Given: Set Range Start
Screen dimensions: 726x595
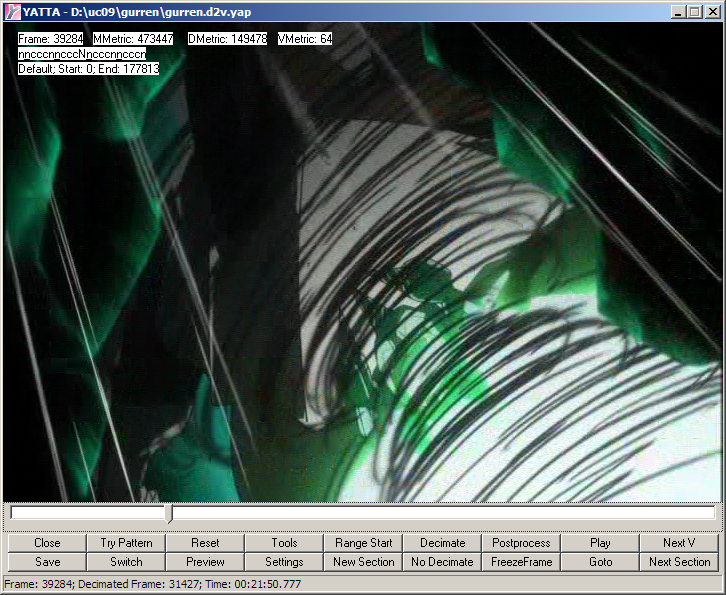Looking at the screenshot, I should [363, 543].
